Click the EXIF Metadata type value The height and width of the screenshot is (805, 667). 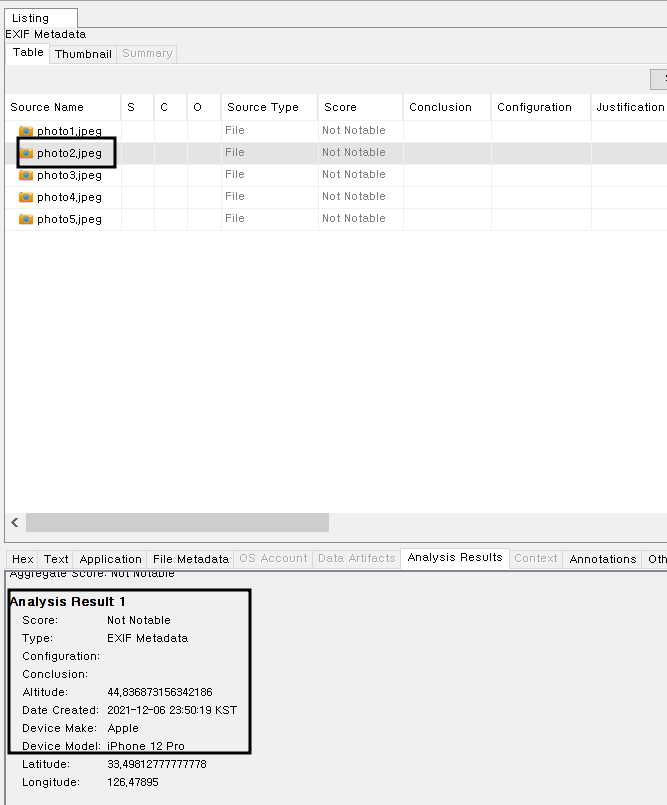pyautogui.click(x=147, y=639)
